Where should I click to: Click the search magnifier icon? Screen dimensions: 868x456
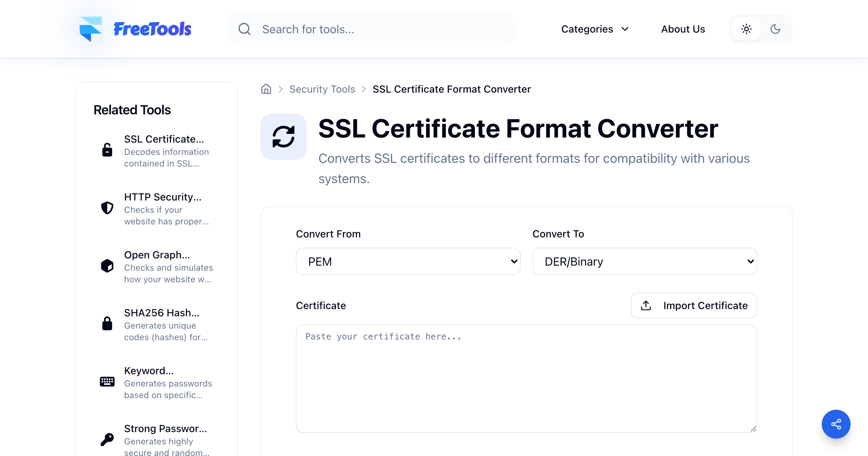pos(244,29)
